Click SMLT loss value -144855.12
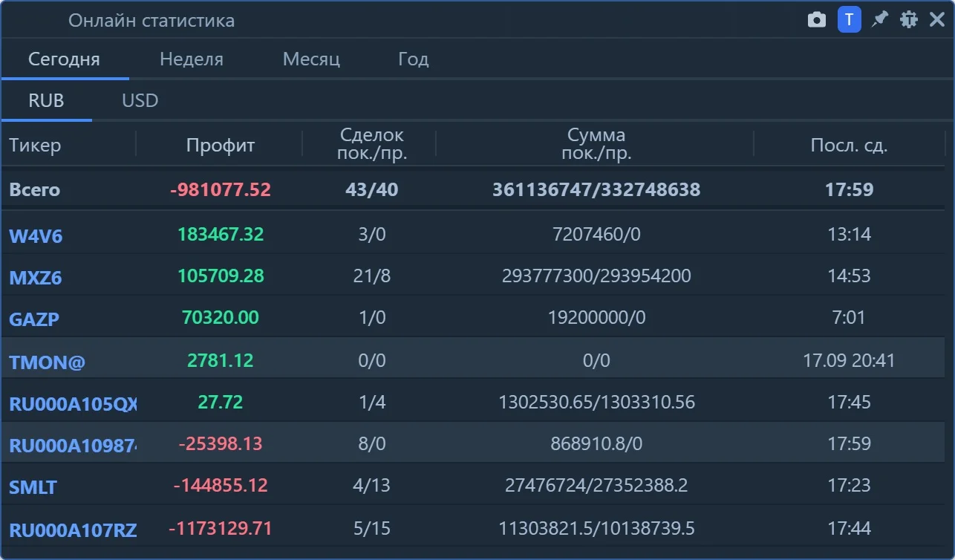 point(221,486)
